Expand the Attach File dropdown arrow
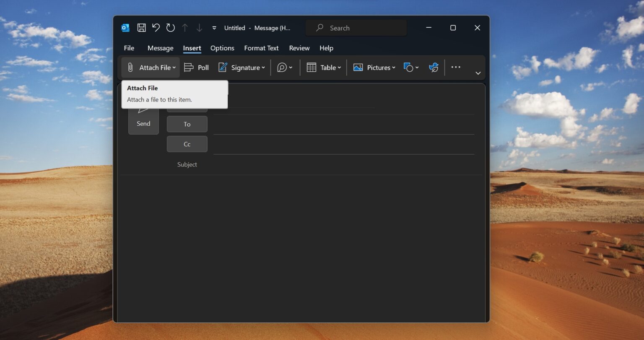 pyautogui.click(x=174, y=67)
